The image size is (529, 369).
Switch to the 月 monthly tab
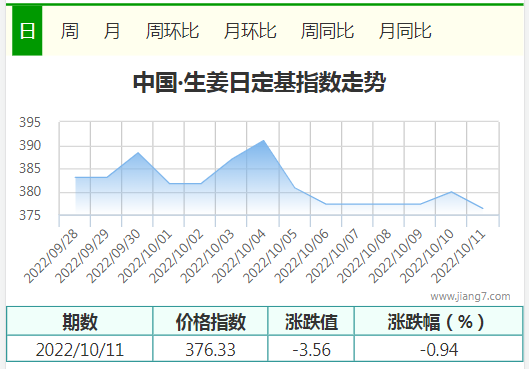[112, 31]
